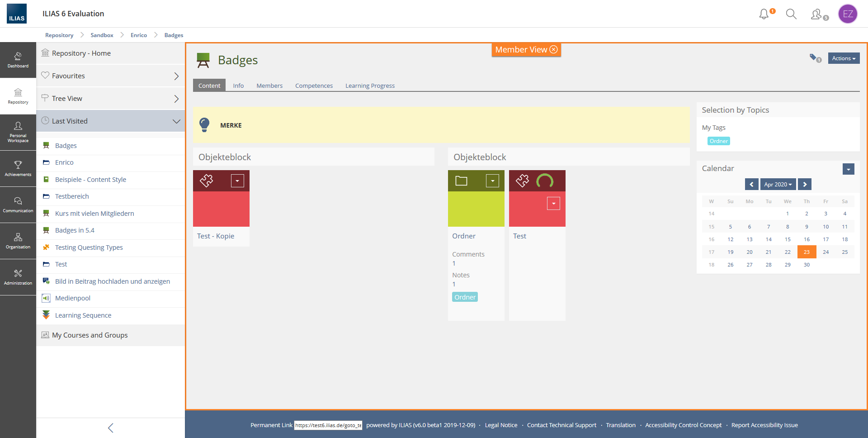Click the search magnifier icon

[791, 14]
